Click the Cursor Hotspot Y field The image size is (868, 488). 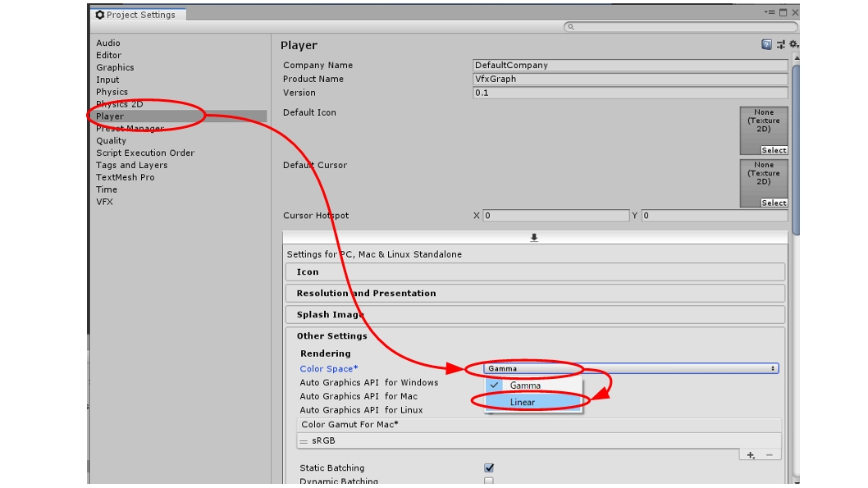pos(715,215)
